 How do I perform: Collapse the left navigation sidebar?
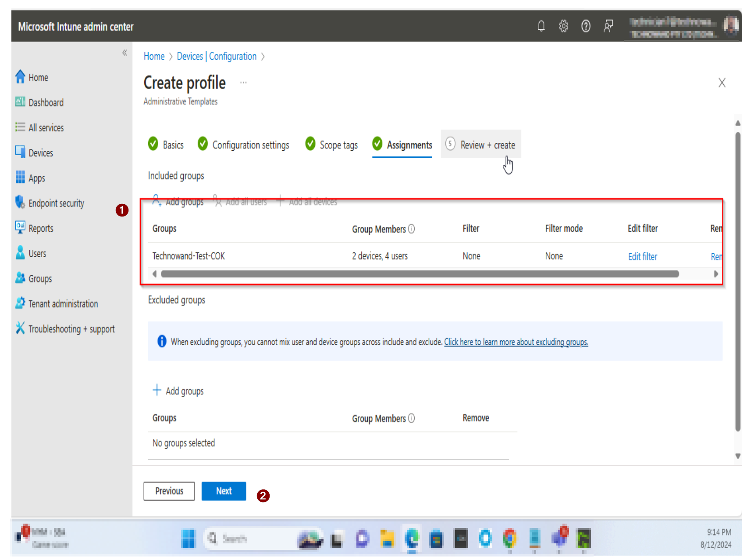125,53
